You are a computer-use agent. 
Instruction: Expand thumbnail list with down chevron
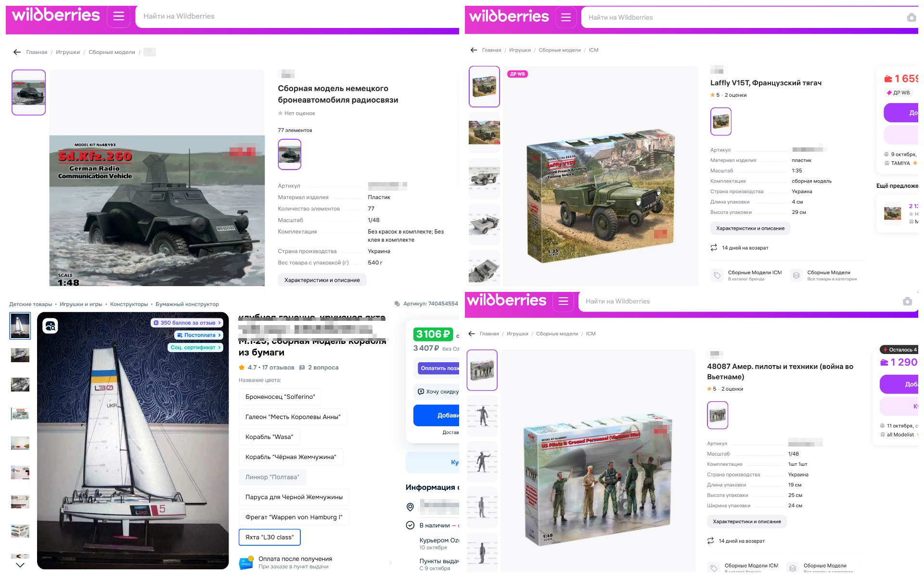(x=20, y=565)
